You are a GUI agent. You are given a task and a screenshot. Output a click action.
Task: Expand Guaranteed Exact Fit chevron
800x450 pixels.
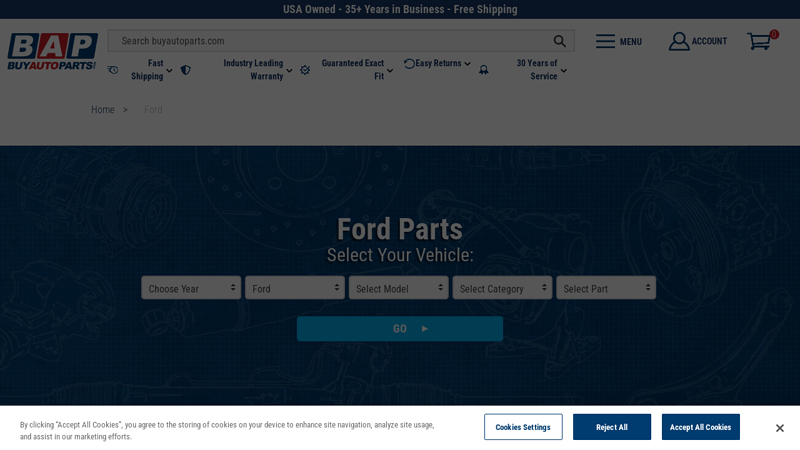click(390, 70)
